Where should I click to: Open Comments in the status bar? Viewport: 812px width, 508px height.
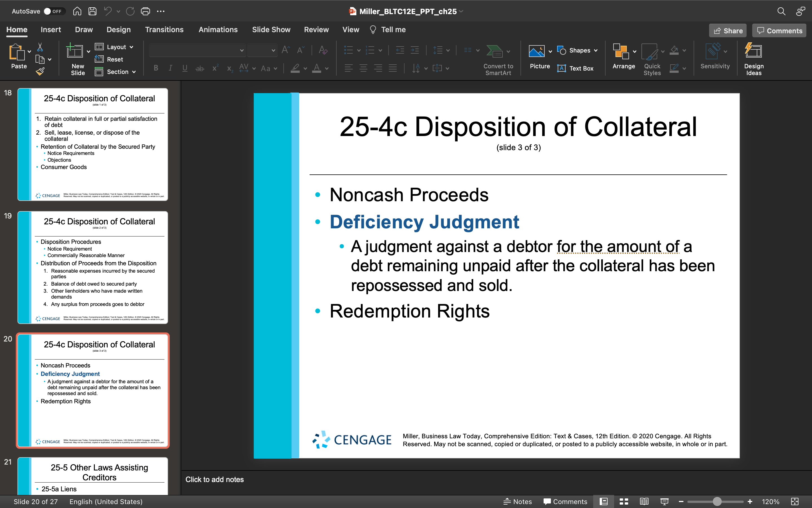click(x=565, y=501)
